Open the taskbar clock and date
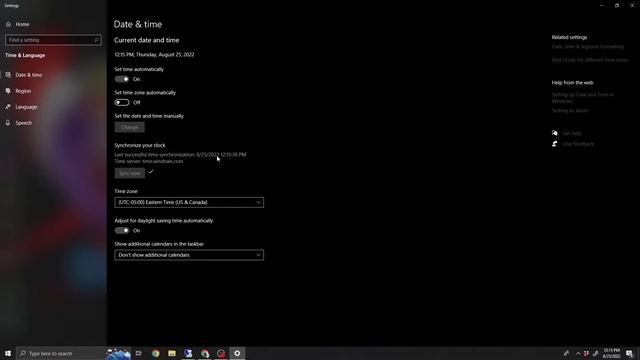This screenshot has height=360, width=640. click(611, 353)
